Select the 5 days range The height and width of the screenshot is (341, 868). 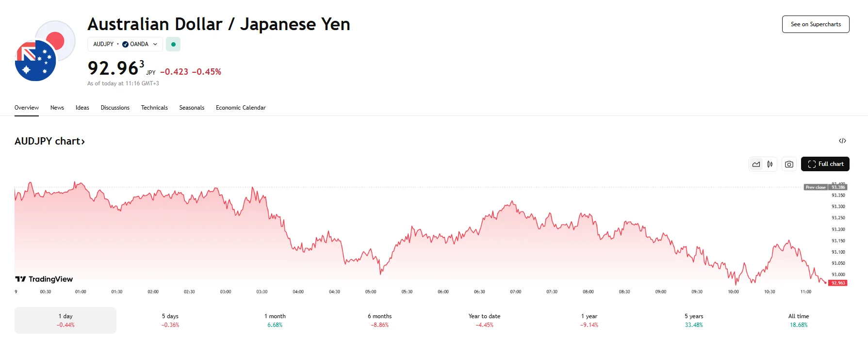170,320
